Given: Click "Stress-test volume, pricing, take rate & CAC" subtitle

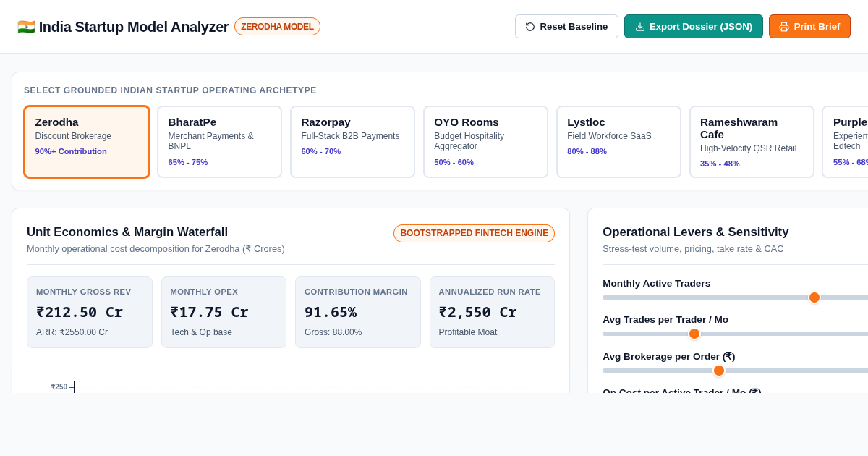Looking at the screenshot, I should click(x=693, y=249).
